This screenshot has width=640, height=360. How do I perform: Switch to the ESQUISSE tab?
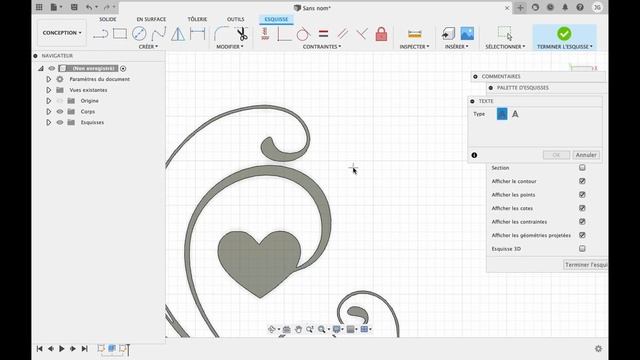tap(276, 19)
